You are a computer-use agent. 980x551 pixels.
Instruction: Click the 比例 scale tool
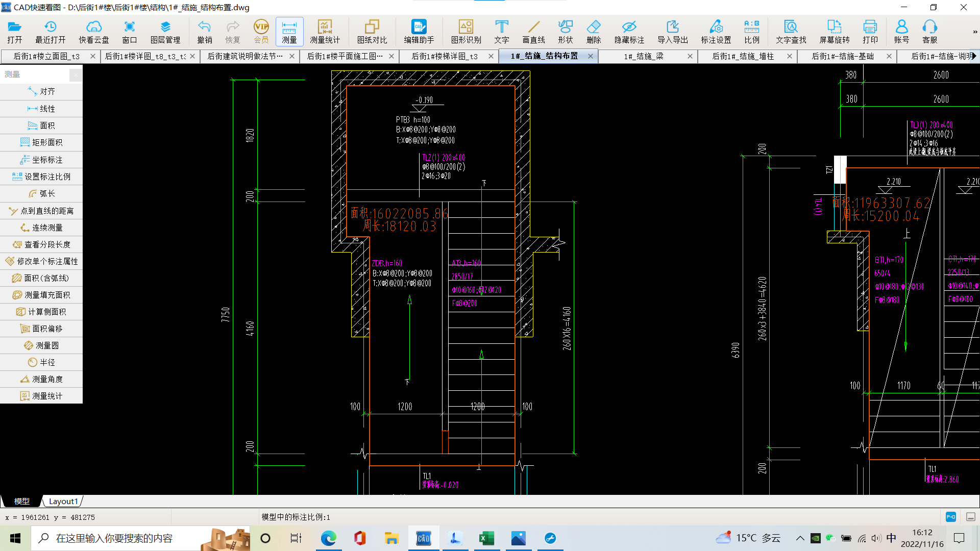[x=752, y=32]
